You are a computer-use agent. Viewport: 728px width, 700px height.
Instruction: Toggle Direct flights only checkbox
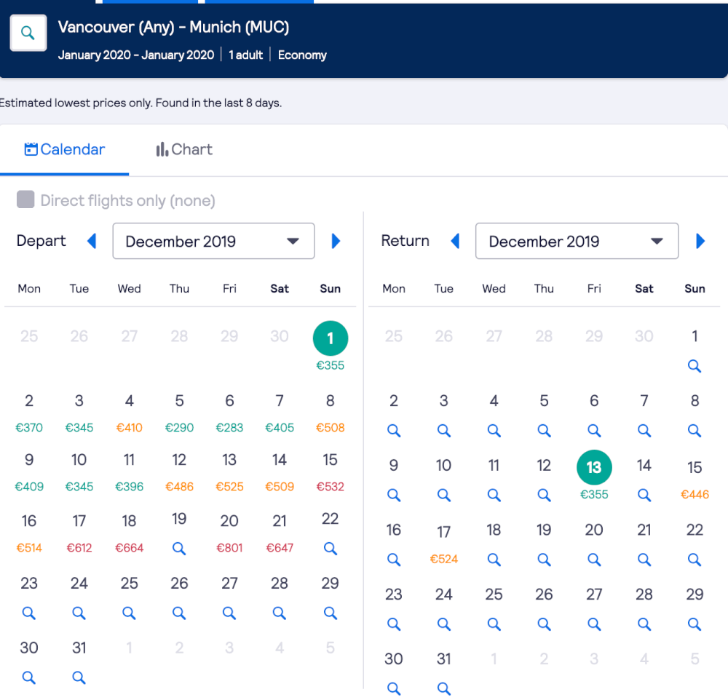point(25,199)
